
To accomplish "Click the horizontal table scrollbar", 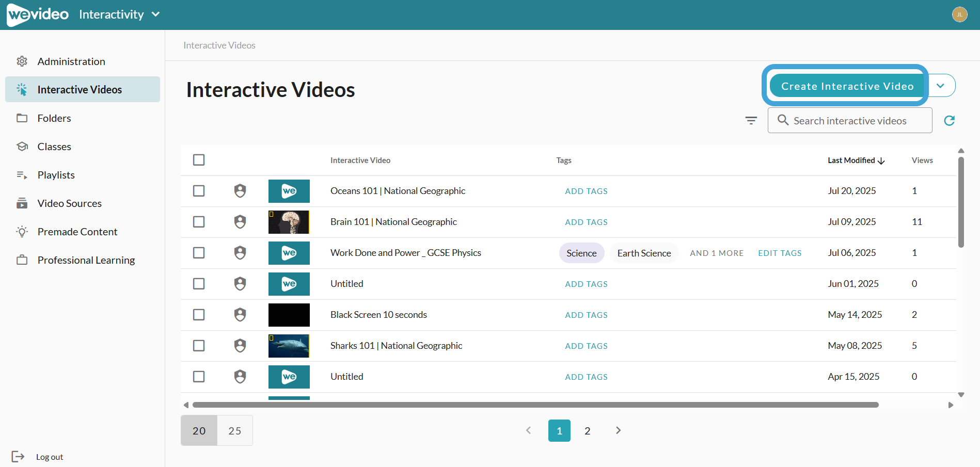I will point(535,405).
